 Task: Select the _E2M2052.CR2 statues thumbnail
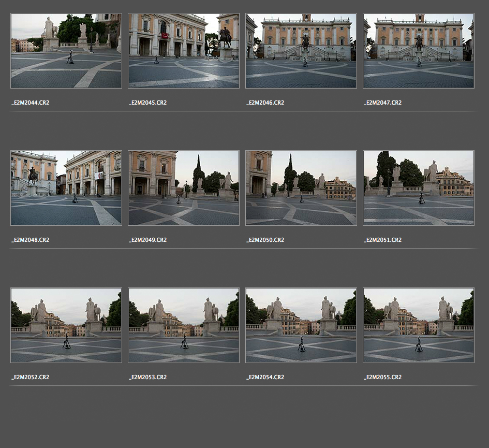pos(66,325)
